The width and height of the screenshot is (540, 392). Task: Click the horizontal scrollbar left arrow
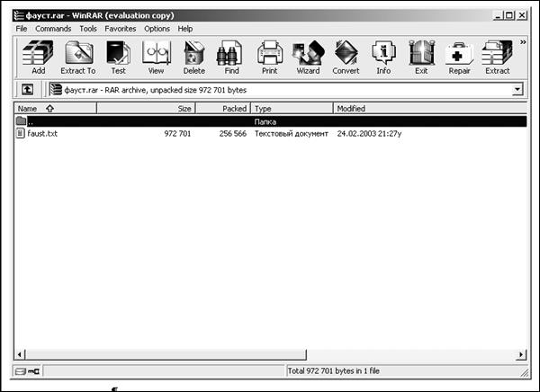[20, 354]
